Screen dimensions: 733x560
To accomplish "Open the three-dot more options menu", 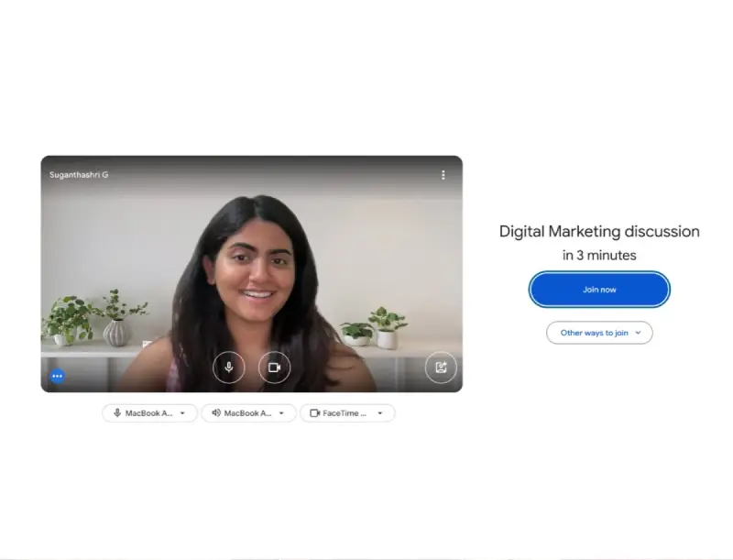I will click(x=443, y=175).
